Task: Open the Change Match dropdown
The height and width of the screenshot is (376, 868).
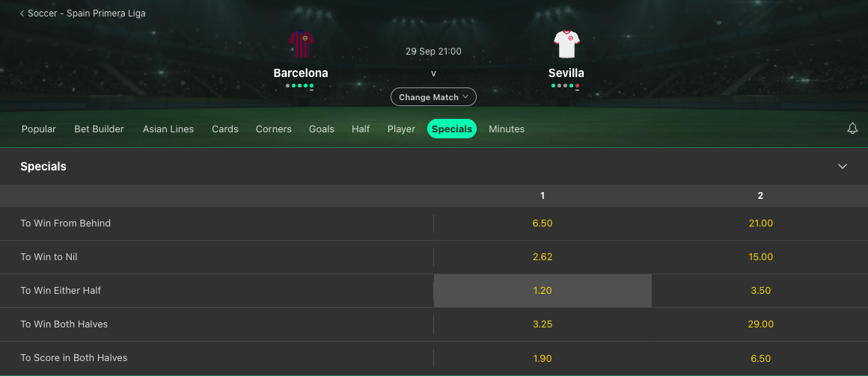Action: [433, 97]
